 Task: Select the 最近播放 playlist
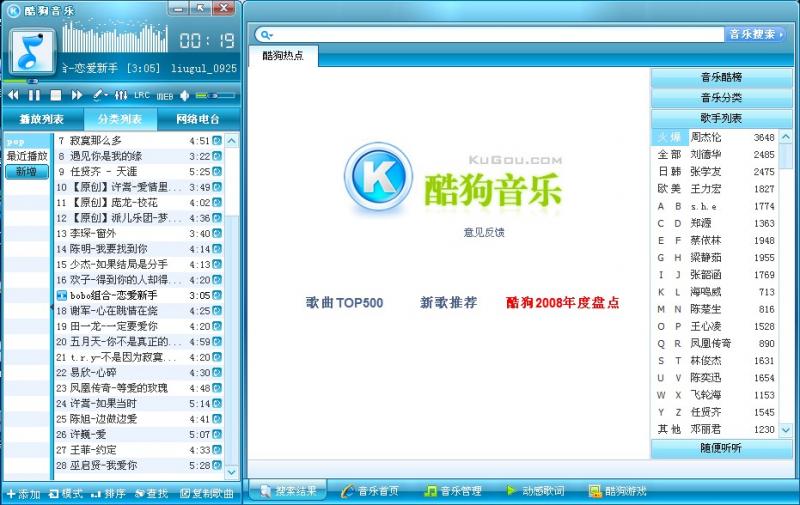coord(27,156)
